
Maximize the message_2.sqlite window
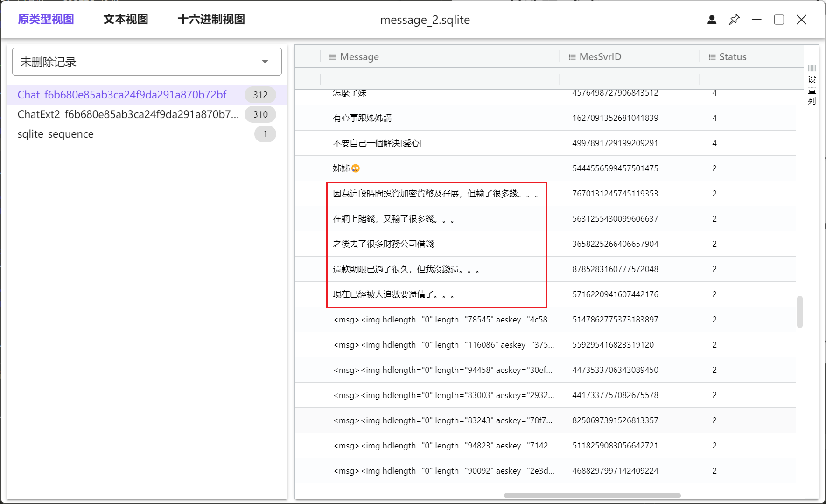click(779, 20)
